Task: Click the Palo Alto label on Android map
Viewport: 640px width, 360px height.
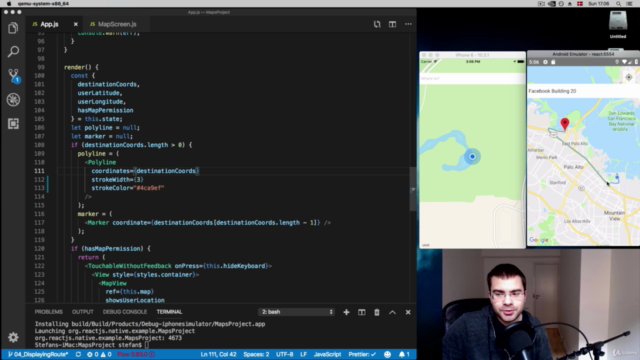Action: pyautogui.click(x=573, y=167)
